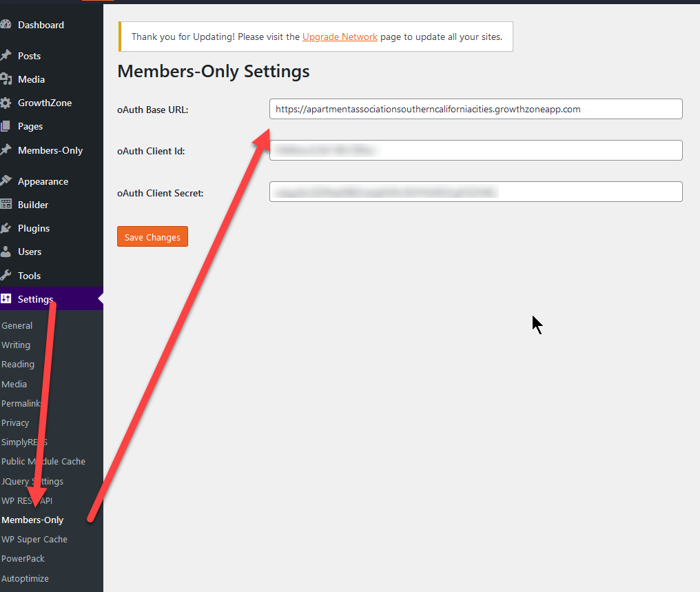The width and height of the screenshot is (700, 592).
Task: Follow the Upgrade Network link
Action: tap(340, 37)
